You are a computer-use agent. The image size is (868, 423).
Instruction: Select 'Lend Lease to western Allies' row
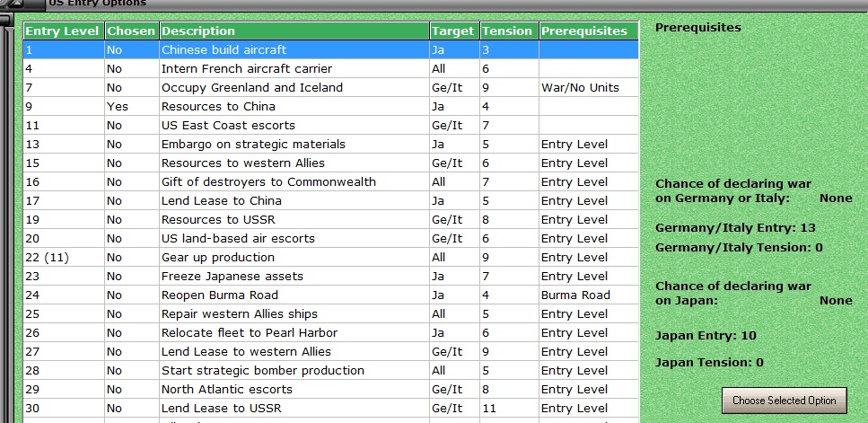click(331, 351)
